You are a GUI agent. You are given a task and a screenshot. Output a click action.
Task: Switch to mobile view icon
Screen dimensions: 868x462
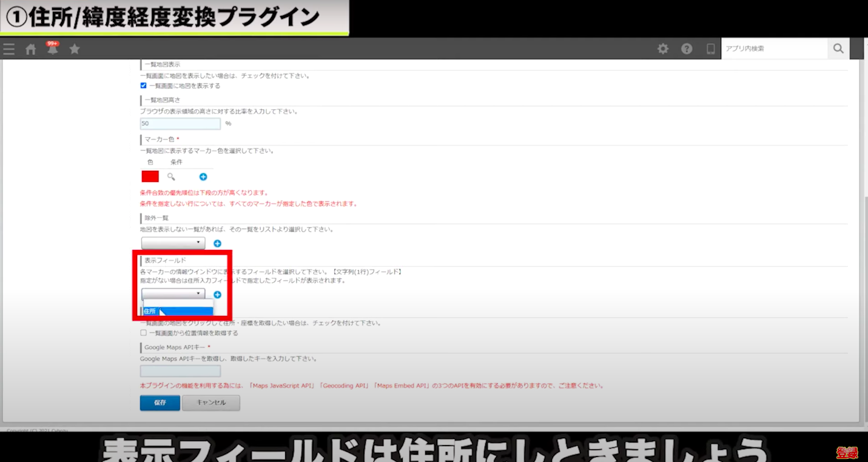[710, 49]
